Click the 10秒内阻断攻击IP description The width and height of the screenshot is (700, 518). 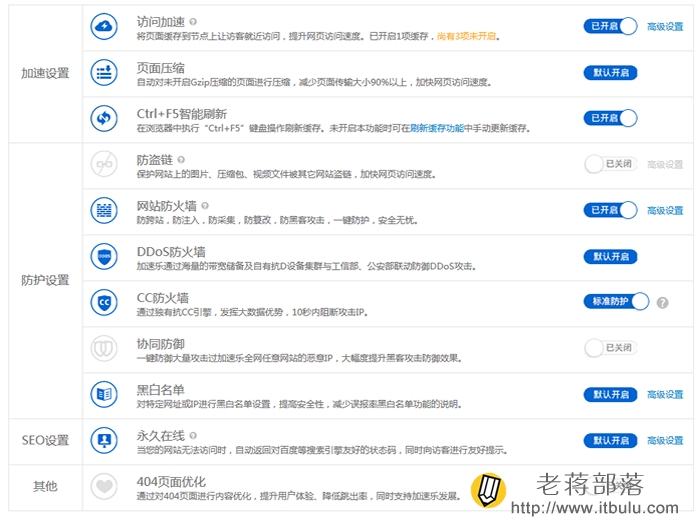[252, 313]
